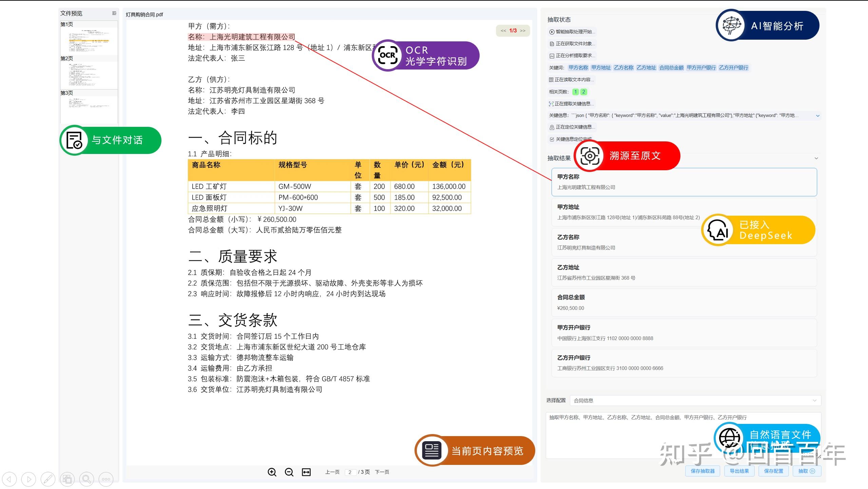Toggle the 甲方名称 keyword tag
Screen dimensions: 868x489
point(578,67)
